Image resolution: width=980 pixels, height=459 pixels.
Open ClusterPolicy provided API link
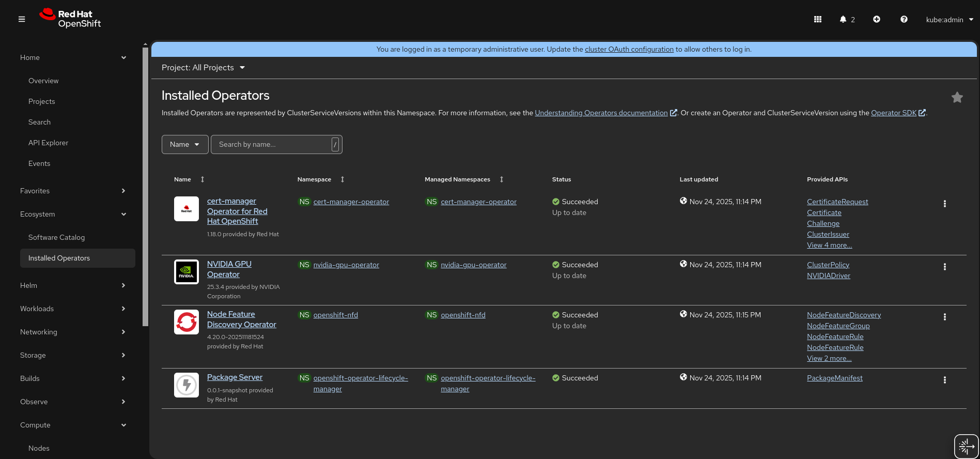click(x=828, y=265)
